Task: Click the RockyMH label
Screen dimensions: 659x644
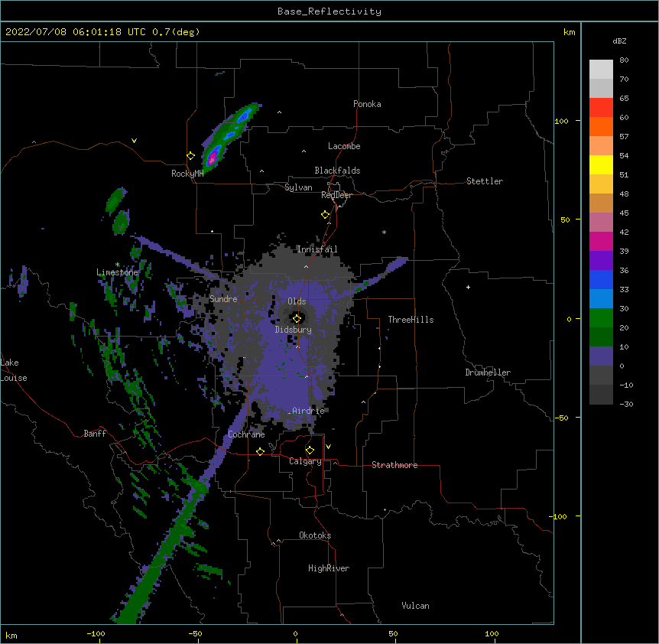Action: (x=187, y=174)
